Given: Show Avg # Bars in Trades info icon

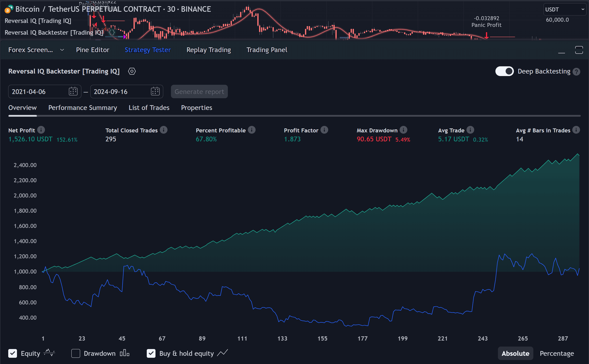Looking at the screenshot, I should (x=576, y=130).
